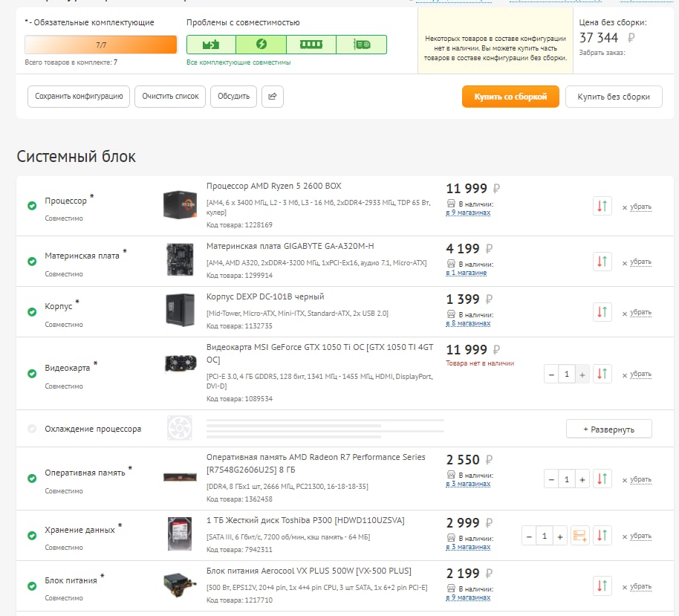Open the 9 stores availability for the processor

(x=468, y=213)
